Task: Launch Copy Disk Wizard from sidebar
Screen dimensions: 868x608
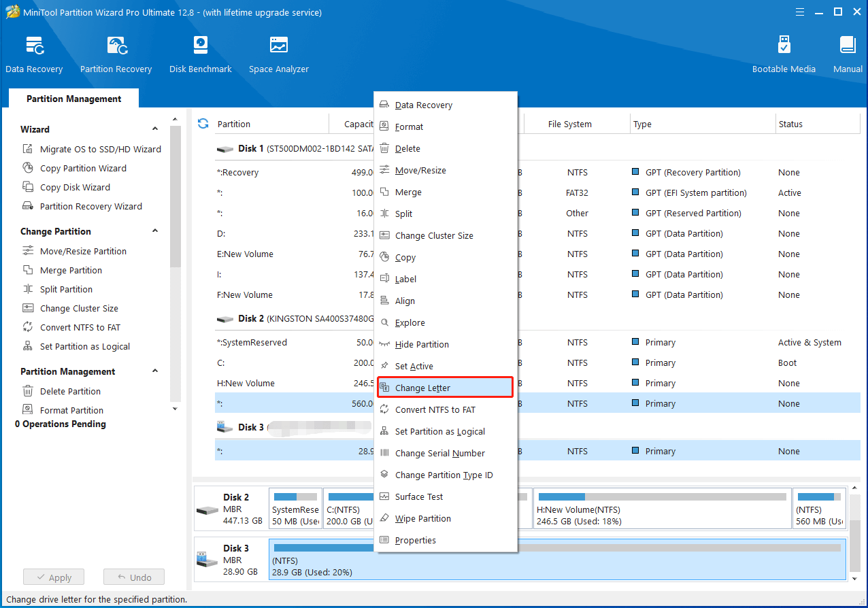Action: 67,187
